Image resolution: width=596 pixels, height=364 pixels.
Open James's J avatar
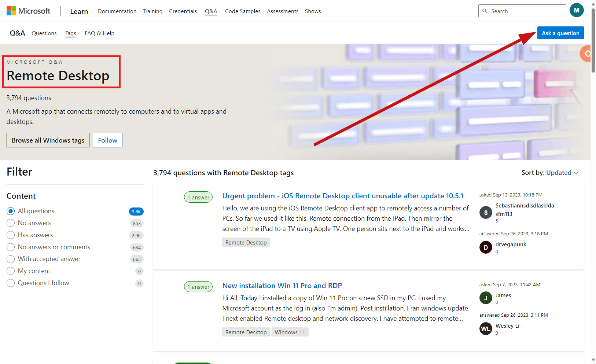(x=486, y=298)
